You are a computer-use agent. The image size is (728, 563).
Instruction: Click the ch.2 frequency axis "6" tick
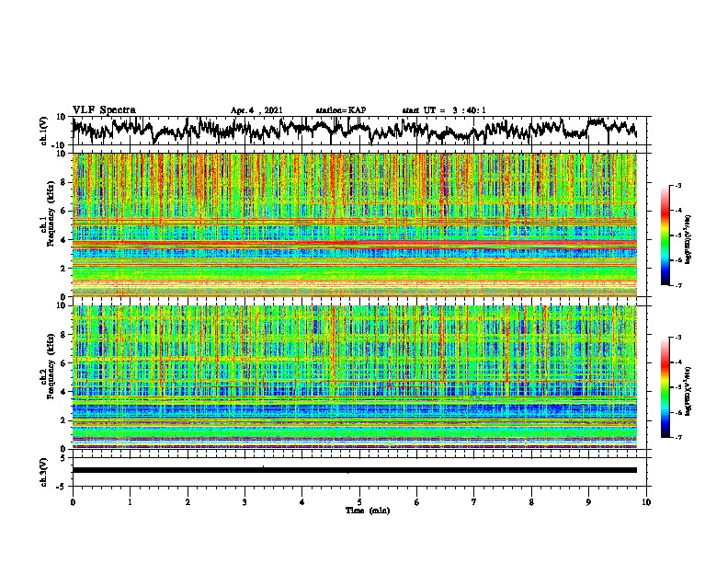pyautogui.click(x=64, y=362)
